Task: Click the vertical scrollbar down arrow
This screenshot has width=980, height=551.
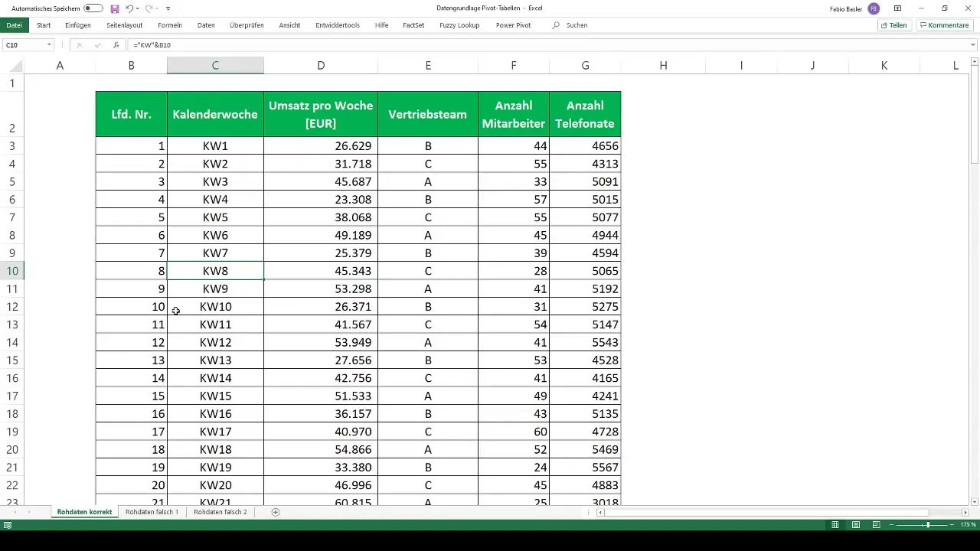Action: 975,500
